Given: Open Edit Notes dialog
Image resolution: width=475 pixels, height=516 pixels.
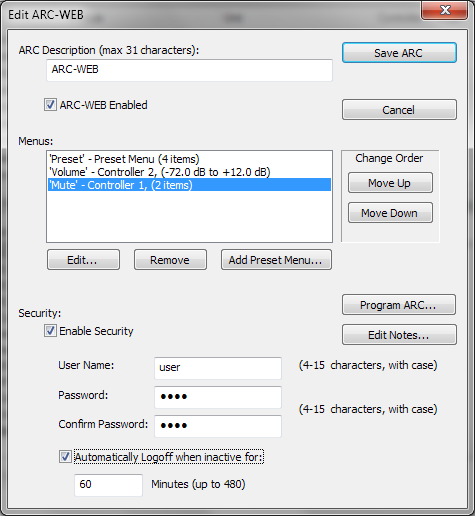Looking at the screenshot, I should click(x=399, y=335).
